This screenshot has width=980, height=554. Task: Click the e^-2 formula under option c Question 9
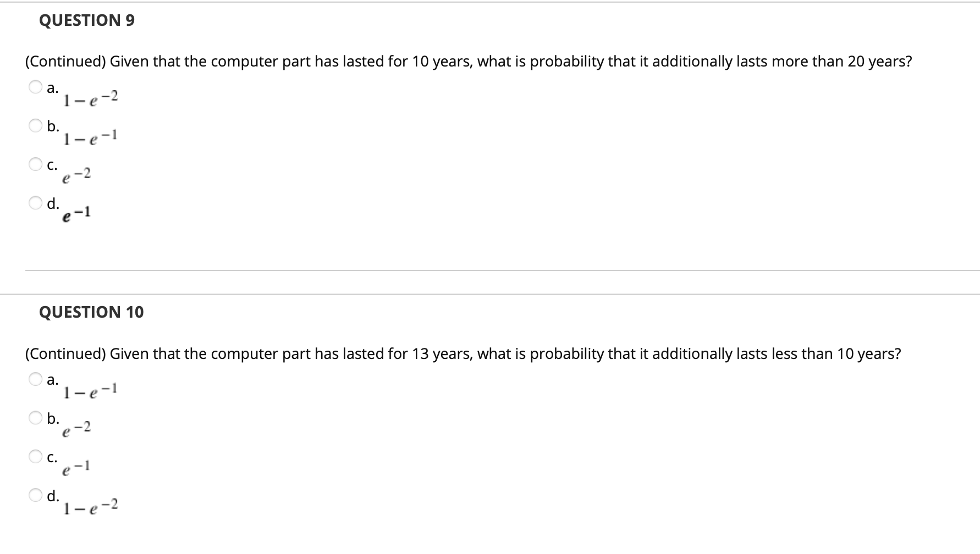[x=76, y=175]
